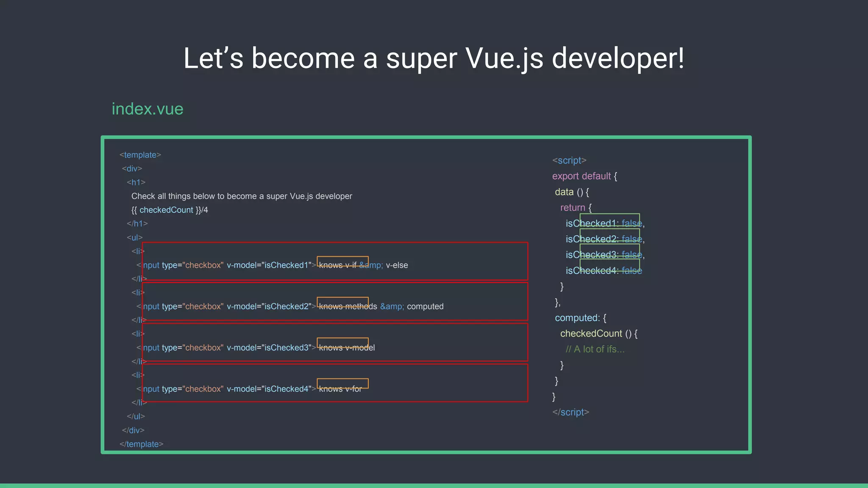Click the 'return {' line
Viewport: 868px width, 488px height.
(x=576, y=208)
